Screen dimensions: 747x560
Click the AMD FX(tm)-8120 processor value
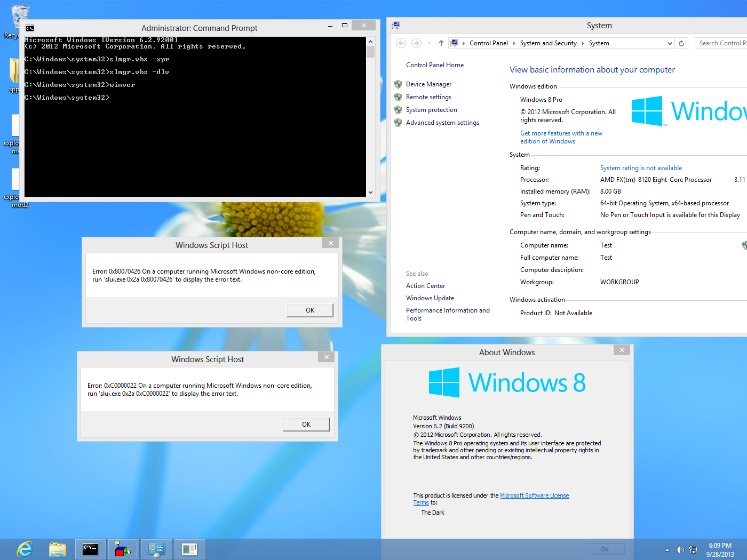coord(656,180)
